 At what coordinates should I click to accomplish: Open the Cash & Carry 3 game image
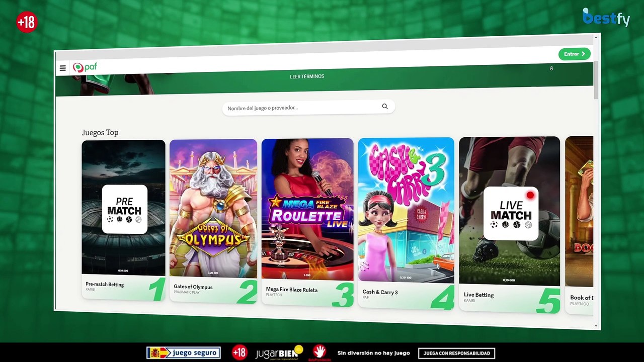click(x=406, y=210)
